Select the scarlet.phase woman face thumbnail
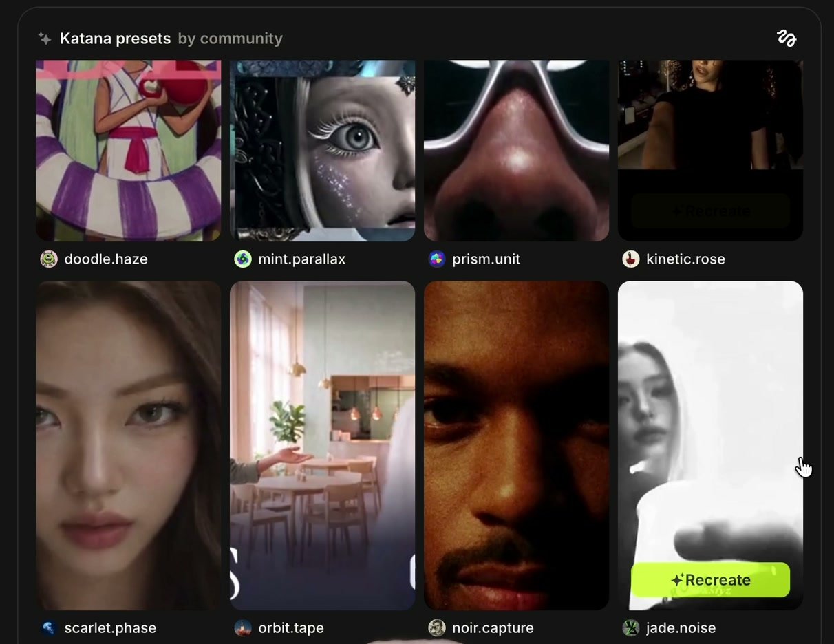 click(x=129, y=445)
